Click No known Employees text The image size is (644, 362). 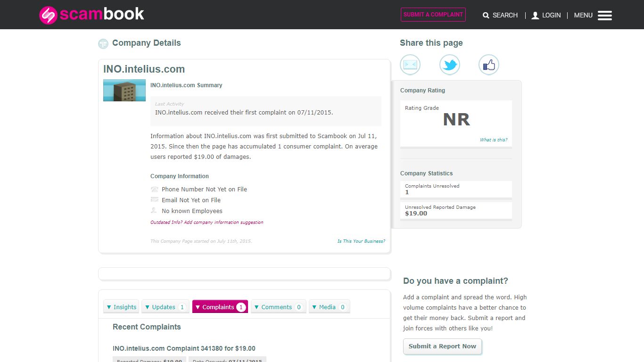(192, 211)
